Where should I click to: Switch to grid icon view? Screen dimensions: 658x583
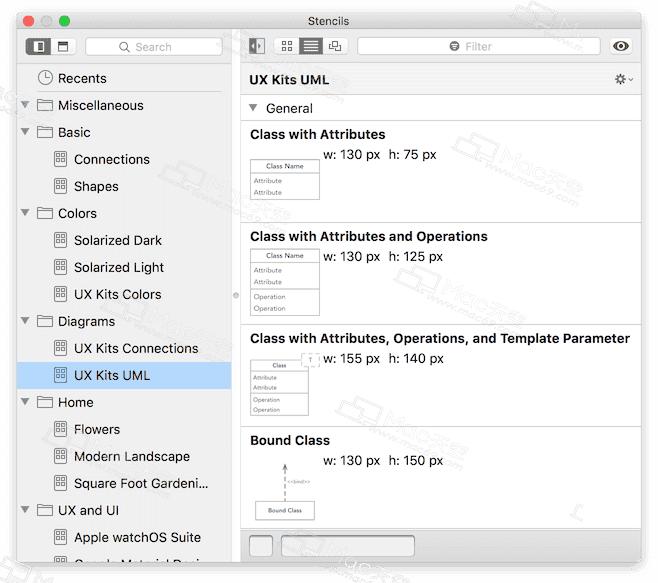click(287, 46)
